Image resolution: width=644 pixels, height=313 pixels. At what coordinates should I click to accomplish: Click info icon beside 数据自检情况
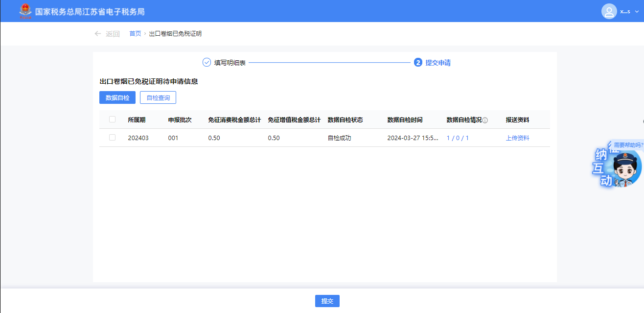485,120
